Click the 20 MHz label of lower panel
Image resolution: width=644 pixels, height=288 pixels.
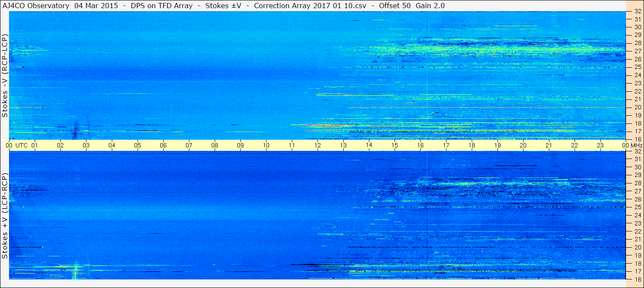click(x=637, y=247)
